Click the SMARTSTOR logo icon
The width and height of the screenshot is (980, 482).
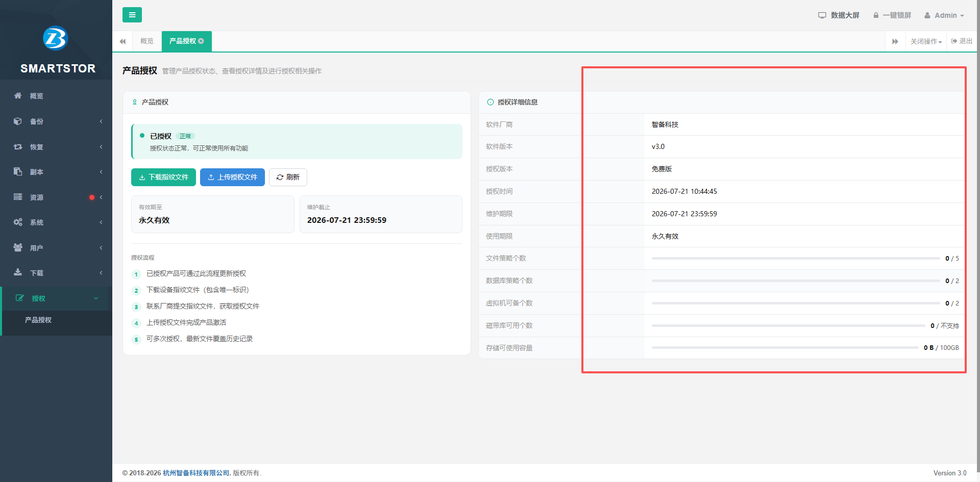point(56,38)
